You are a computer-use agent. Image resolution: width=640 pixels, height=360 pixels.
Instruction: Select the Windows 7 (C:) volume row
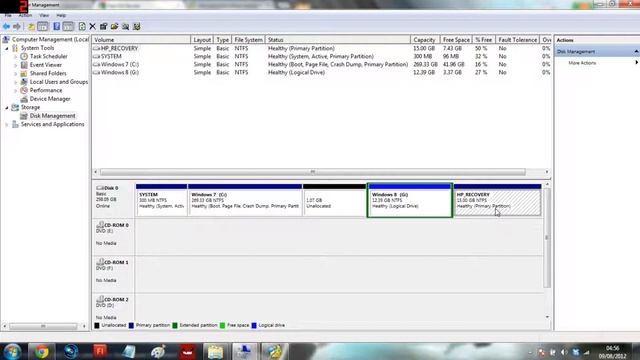tap(321, 64)
